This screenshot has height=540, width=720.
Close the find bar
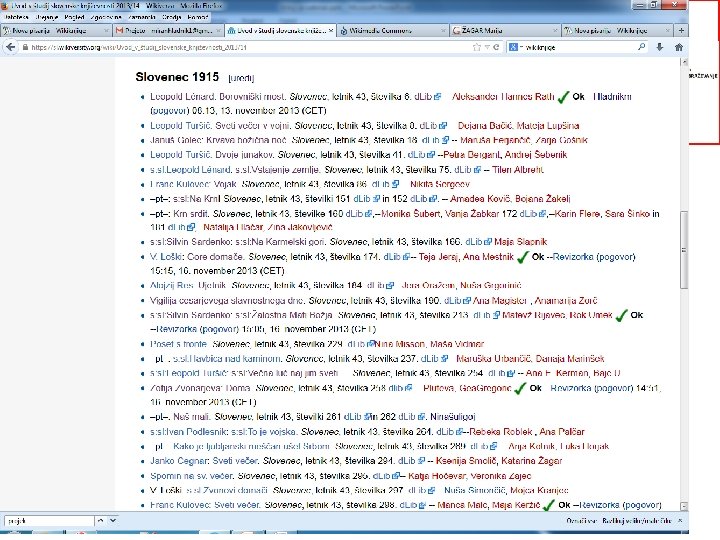click(x=680, y=521)
